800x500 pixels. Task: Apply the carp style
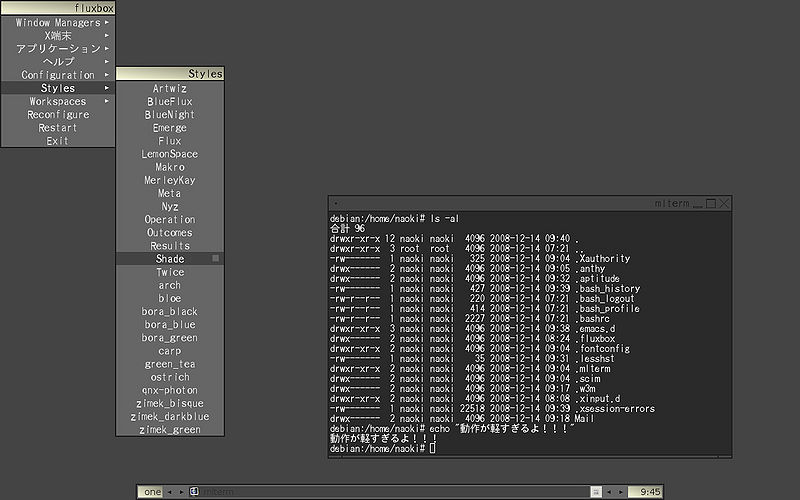[x=170, y=351]
